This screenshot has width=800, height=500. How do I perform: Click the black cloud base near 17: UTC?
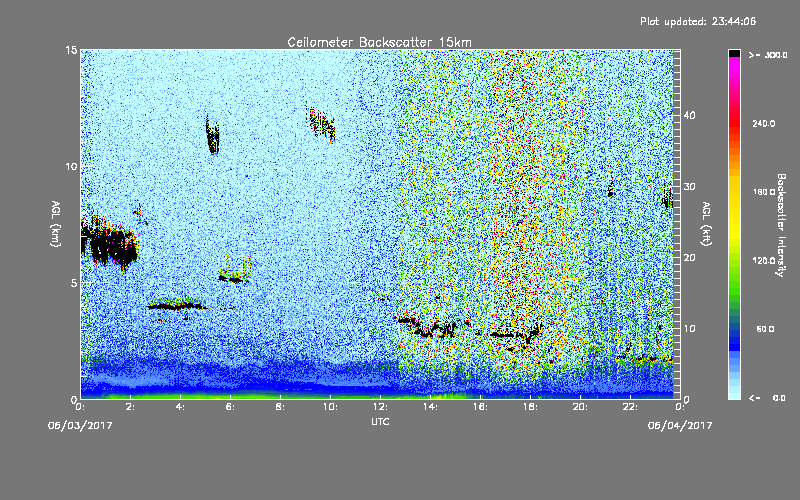click(515, 334)
